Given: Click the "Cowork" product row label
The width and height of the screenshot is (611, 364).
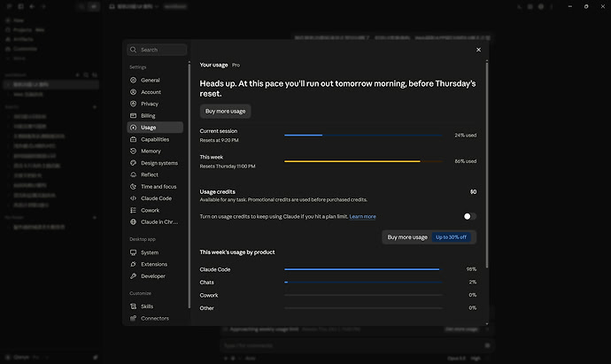Looking at the screenshot, I should point(209,295).
